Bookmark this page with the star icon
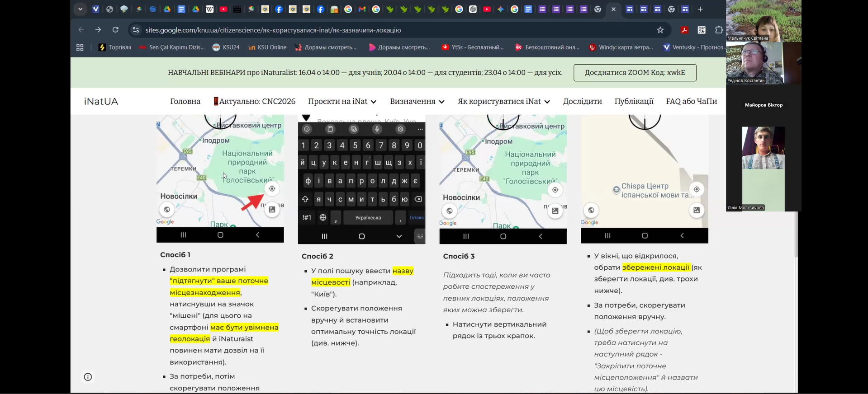Screen dimensions: 868x394 point(660,30)
